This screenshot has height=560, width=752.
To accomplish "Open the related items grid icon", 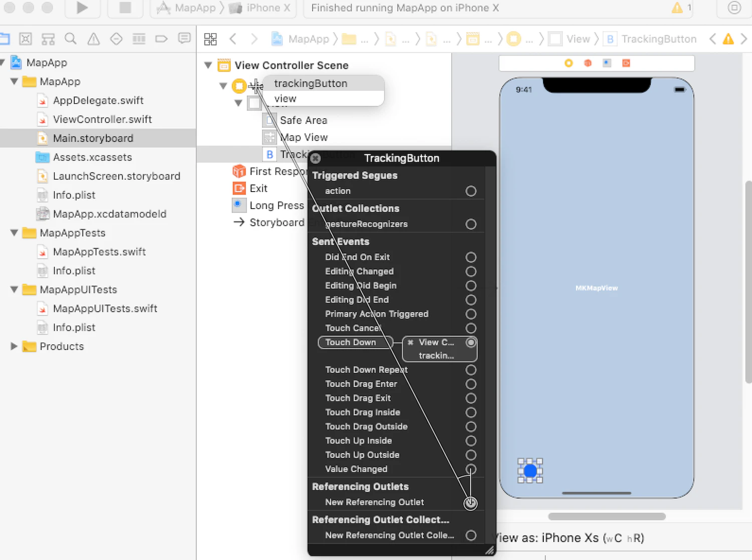I will [211, 39].
